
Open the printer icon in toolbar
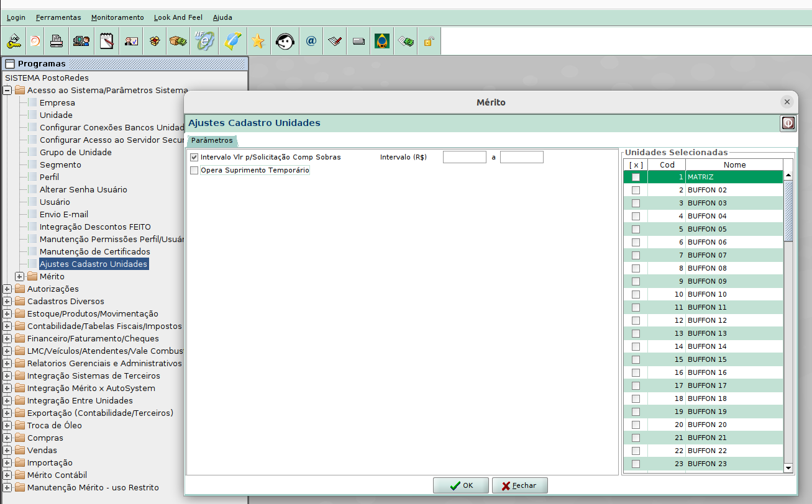[57, 42]
